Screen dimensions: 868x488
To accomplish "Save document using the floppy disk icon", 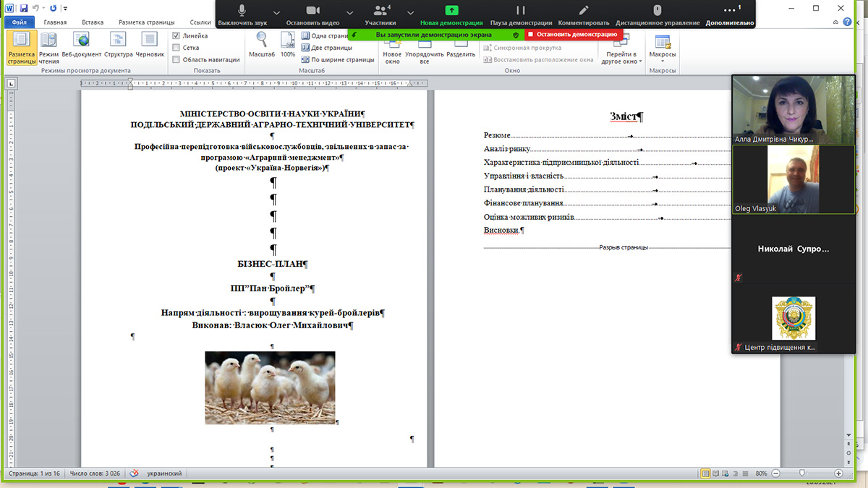I will tap(24, 8).
